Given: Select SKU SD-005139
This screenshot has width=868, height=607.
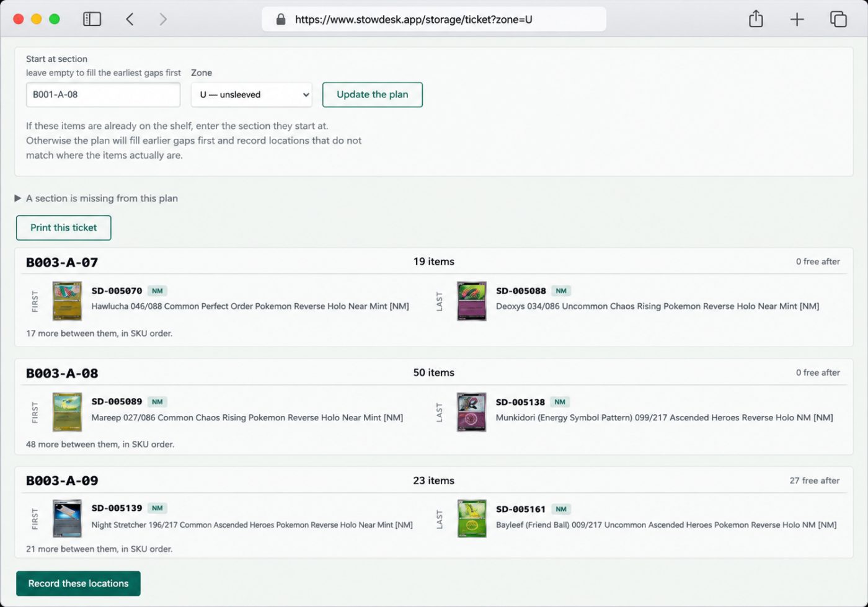Looking at the screenshot, I should click(x=117, y=508).
